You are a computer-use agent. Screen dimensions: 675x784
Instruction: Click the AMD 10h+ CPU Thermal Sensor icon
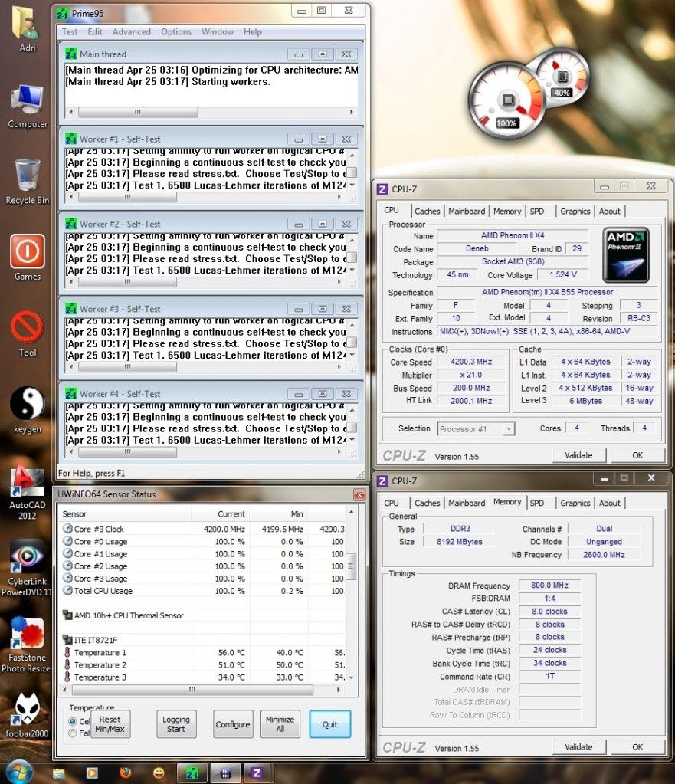67,615
